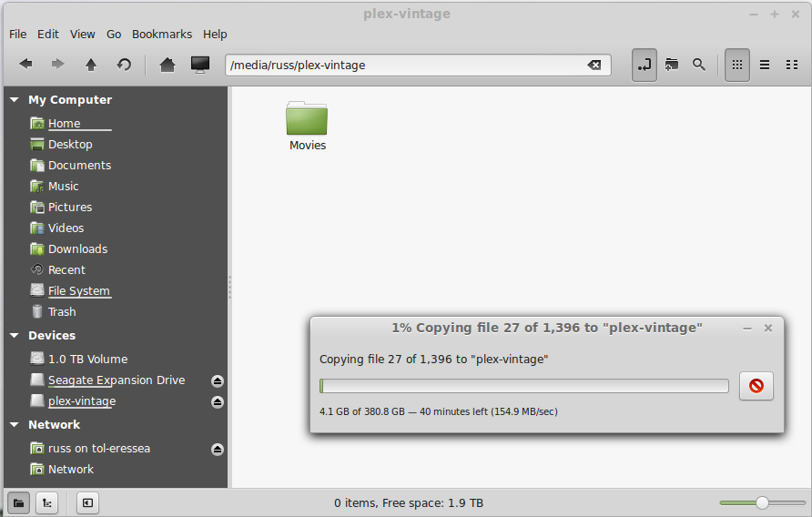The image size is (812, 517).
Task: Switch to icon view
Action: (737, 65)
